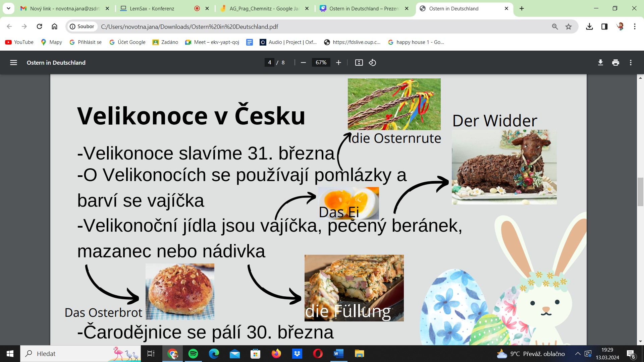644x362 pixels.
Task: Zoom out the PDF with minus button
Action: pyautogui.click(x=303, y=63)
